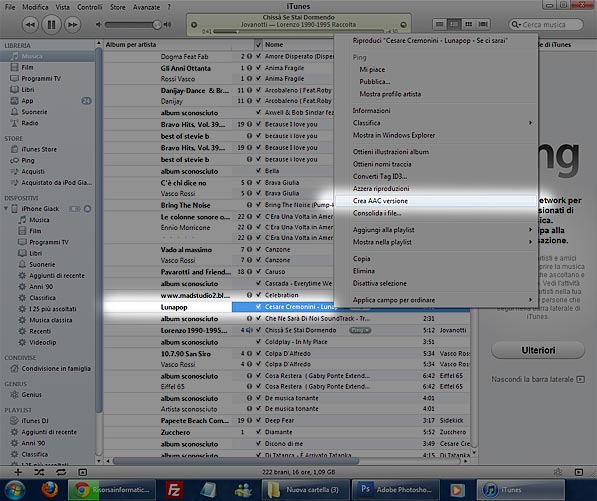This screenshot has width=597, height=501.
Task: Launch FileZilla from the taskbar
Action: 174,490
